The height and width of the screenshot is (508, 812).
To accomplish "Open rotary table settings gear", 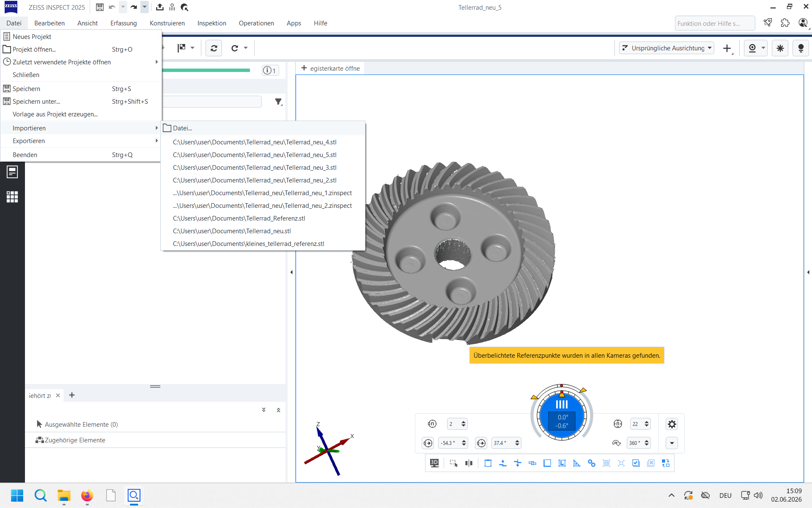I will [672, 424].
